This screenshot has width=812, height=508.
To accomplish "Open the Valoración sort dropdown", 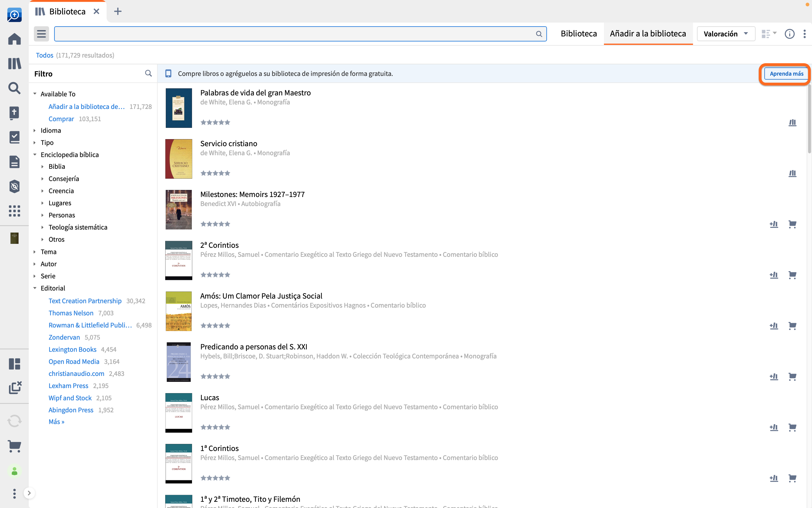I will tap(726, 34).
